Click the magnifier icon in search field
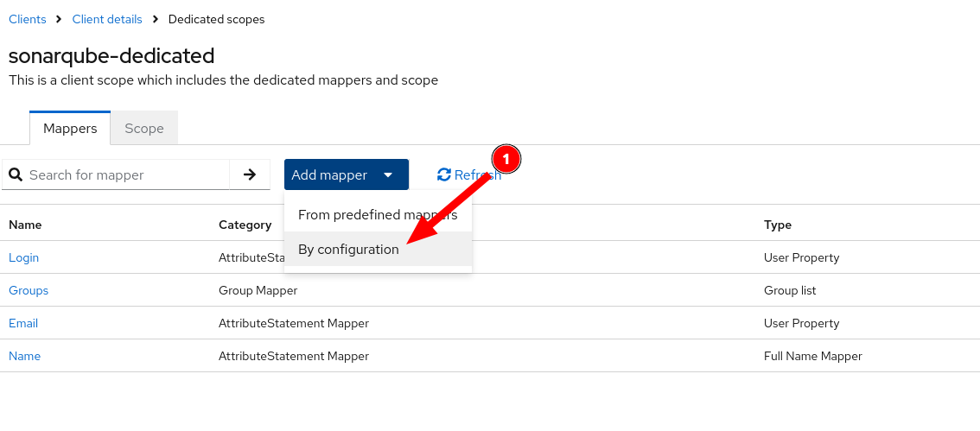The image size is (980, 431). (16, 174)
